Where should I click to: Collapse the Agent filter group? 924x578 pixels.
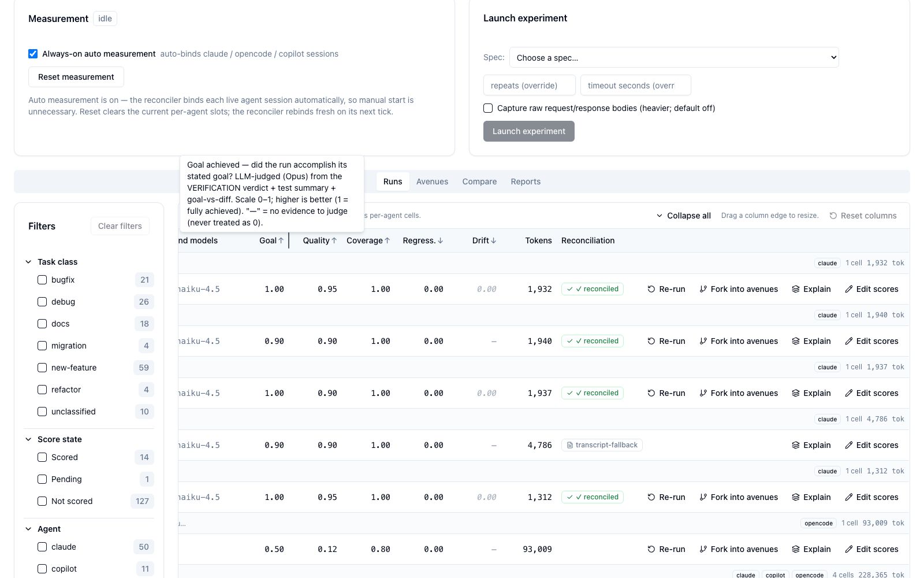[x=28, y=529]
